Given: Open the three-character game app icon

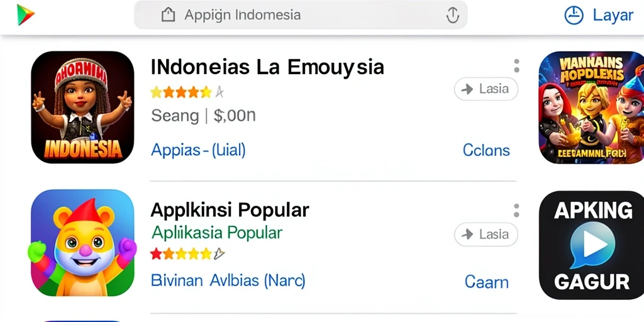Looking at the screenshot, I should coord(591,108).
